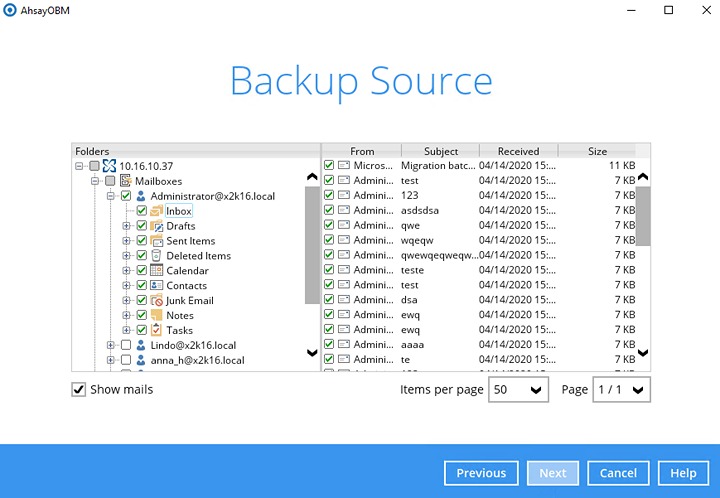Click the Calendar folder icon
720x498 pixels.
click(157, 271)
